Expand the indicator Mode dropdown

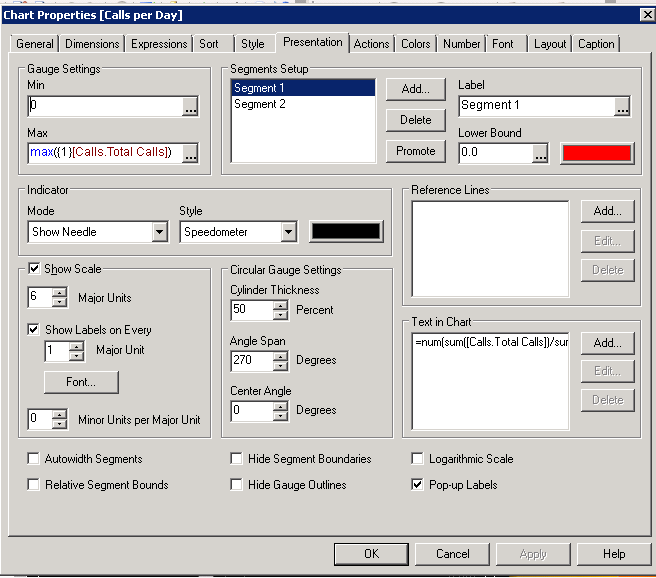coord(159,232)
